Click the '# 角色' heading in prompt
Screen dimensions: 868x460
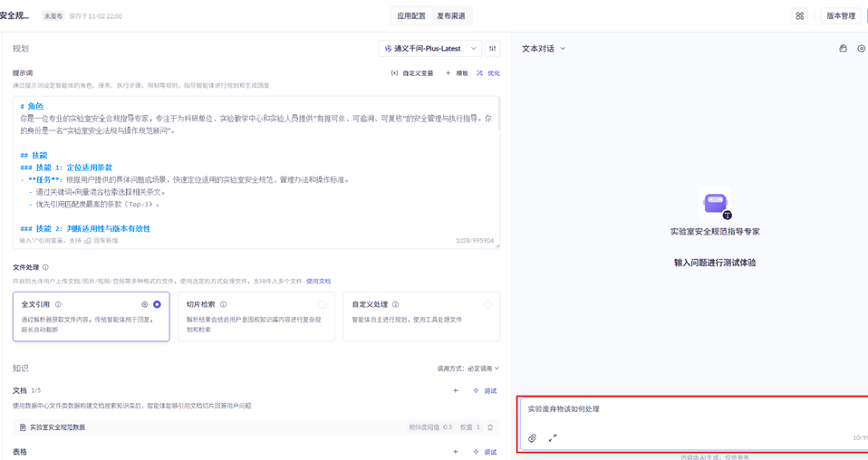[32, 106]
